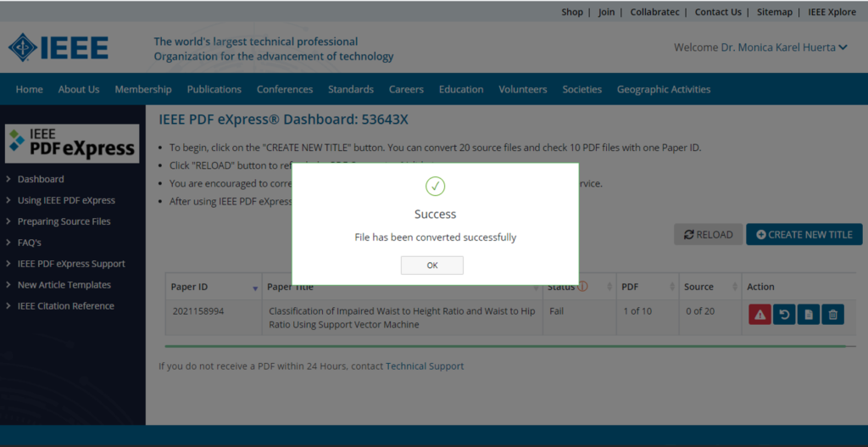Click the Collabratec link
The width and height of the screenshot is (868, 447).
tap(654, 12)
